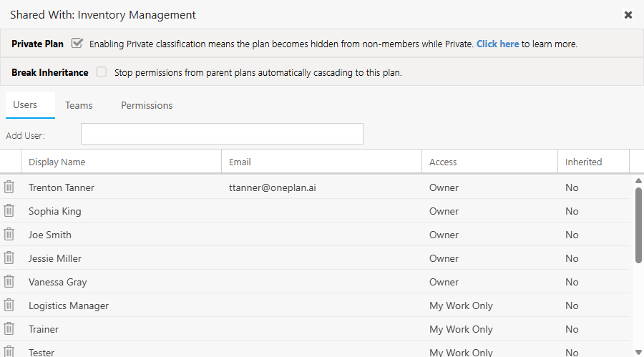Open My Work Only cell for Trainer
This screenshot has width=644, height=357.
click(489, 329)
